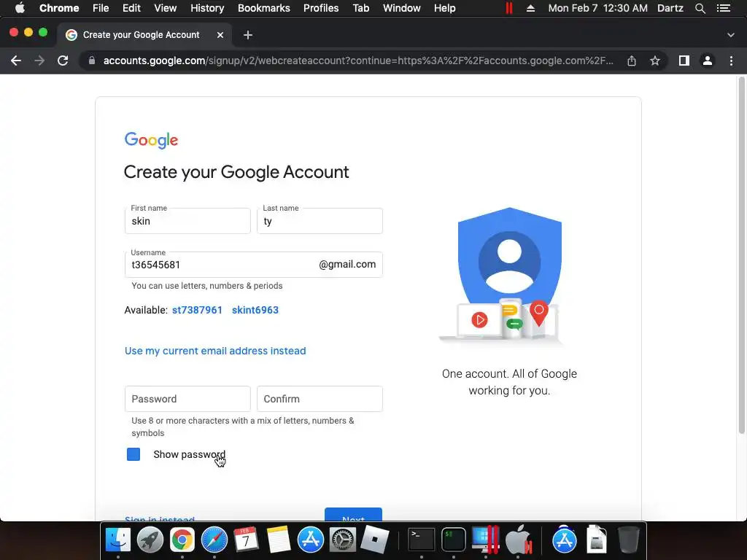Open the green-bordered terminal app in Dock
This screenshot has width=747, height=560.
point(454,540)
